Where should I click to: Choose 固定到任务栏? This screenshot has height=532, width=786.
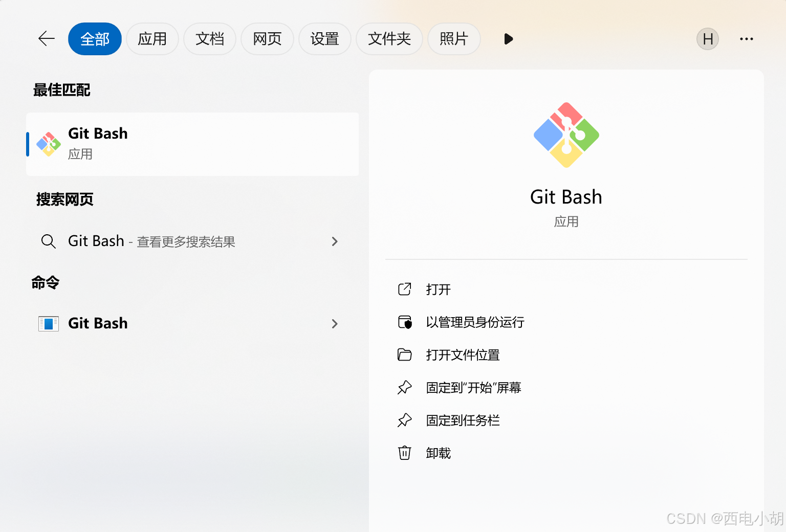[x=463, y=420]
